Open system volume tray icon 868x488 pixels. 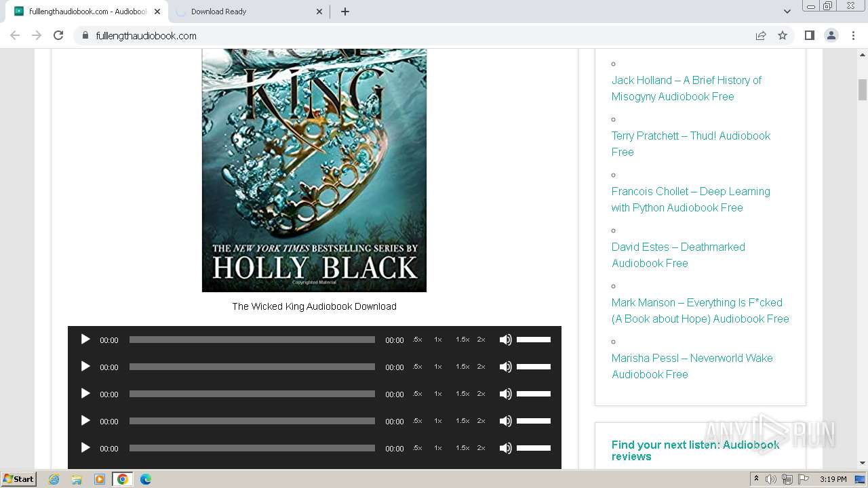click(x=771, y=479)
